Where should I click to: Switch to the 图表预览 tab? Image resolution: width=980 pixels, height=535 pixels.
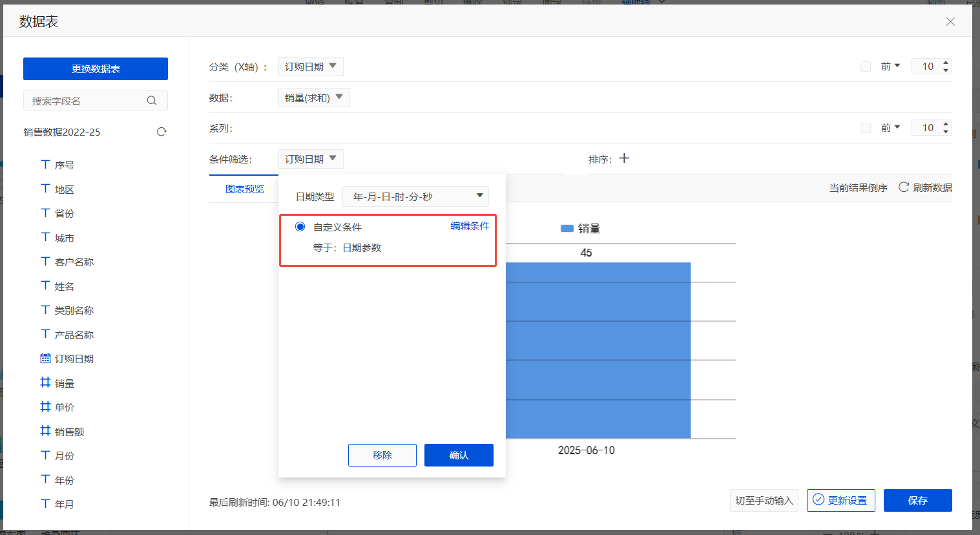[x=245, y=189]
